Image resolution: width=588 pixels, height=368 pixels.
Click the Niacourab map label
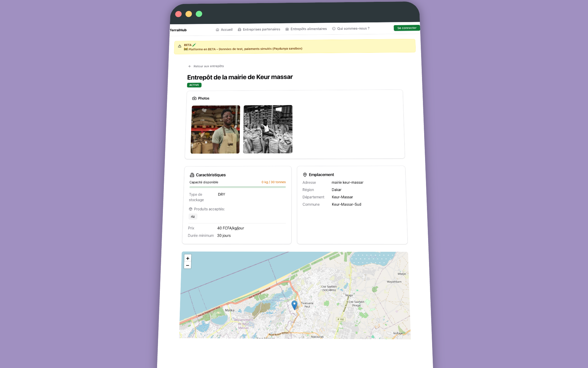pos(317,337)
